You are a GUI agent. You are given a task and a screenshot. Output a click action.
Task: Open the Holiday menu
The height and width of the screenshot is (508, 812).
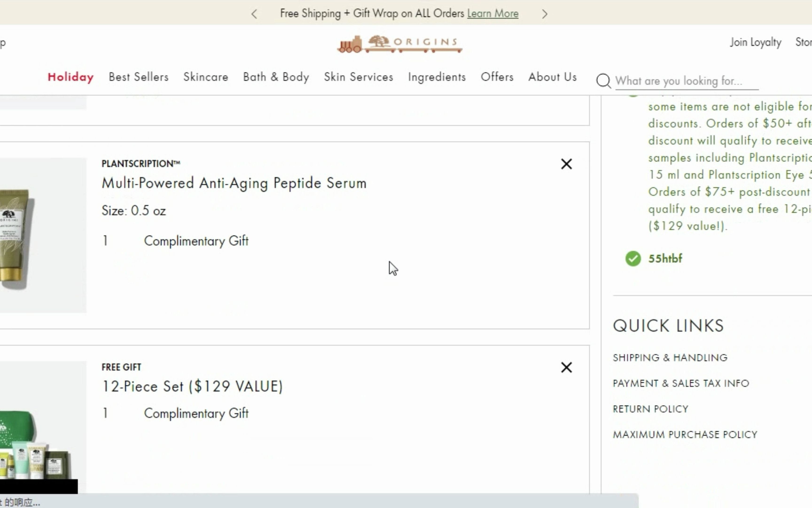(x=70, y=77)
